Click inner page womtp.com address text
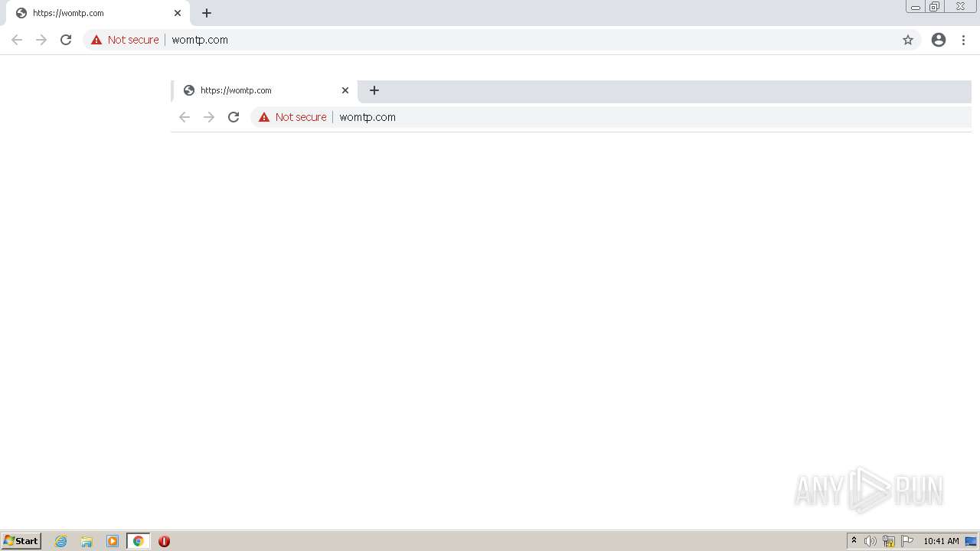980x551 pixels. [x=367, y=117]
